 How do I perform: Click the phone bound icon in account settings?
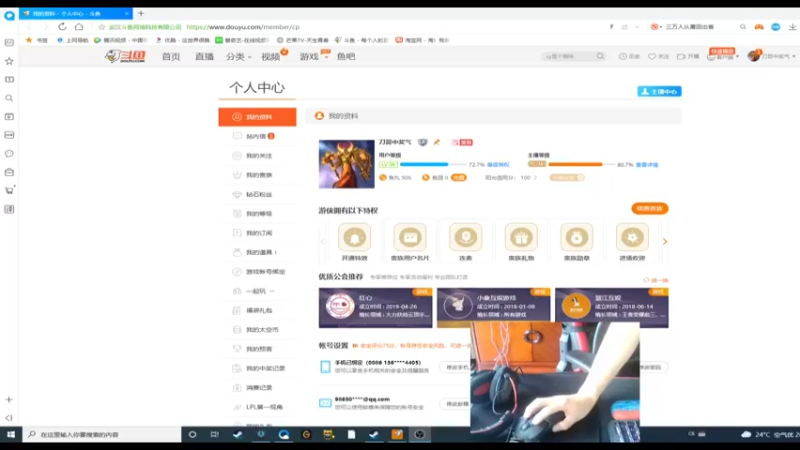[325, 366]
